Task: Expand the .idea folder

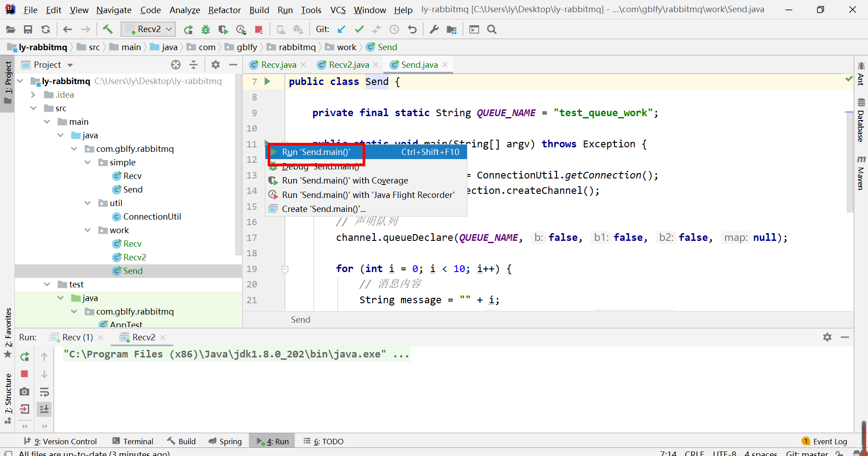Action: click(x=33, y=95)
